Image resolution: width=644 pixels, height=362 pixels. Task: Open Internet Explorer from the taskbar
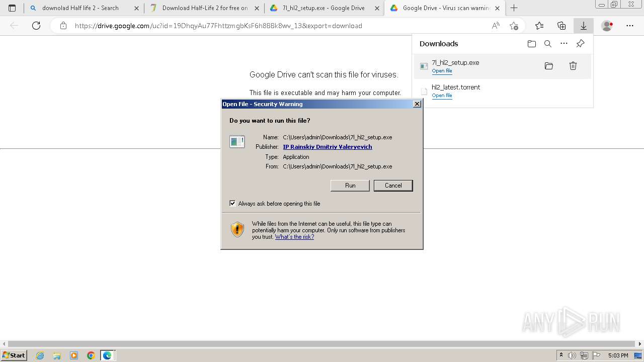40,355
